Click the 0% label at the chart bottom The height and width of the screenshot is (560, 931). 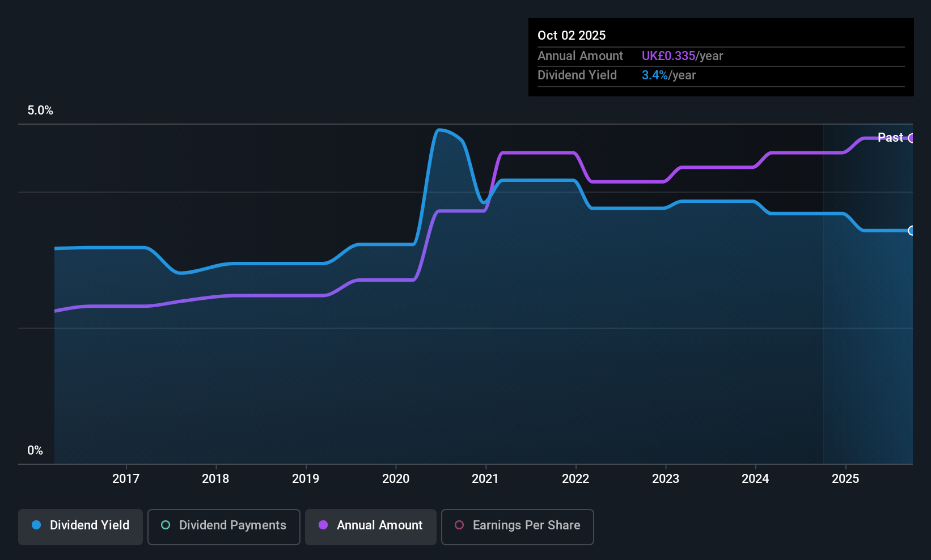[x=35, y=449]
